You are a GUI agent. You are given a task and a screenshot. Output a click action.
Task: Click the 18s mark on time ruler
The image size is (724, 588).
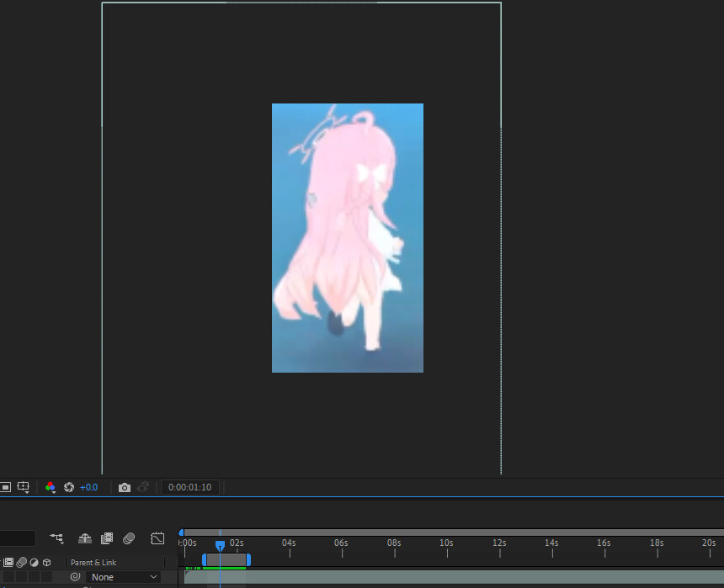[657, 543]
